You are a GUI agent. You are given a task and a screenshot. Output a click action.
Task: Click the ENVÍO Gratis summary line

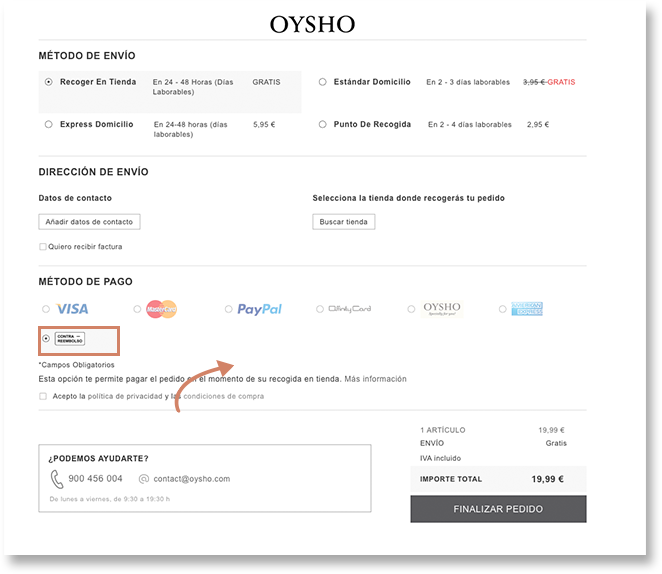pyautogui.click(x=493, y=443)
